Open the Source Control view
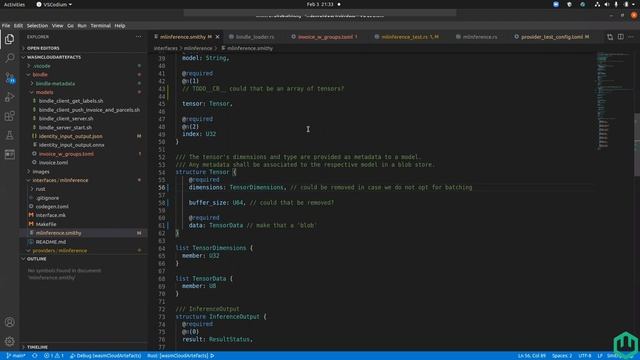640x360 pixels. (9, 77)
